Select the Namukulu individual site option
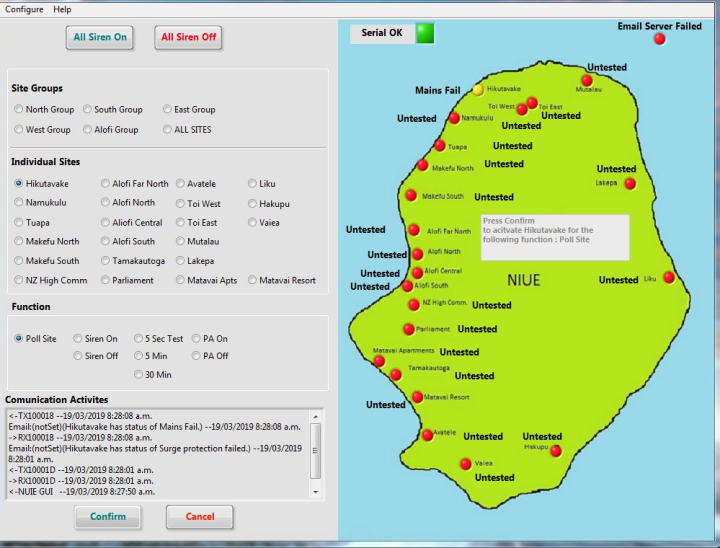The height and width of the screenshot is (548, 720). pos(40,202)
